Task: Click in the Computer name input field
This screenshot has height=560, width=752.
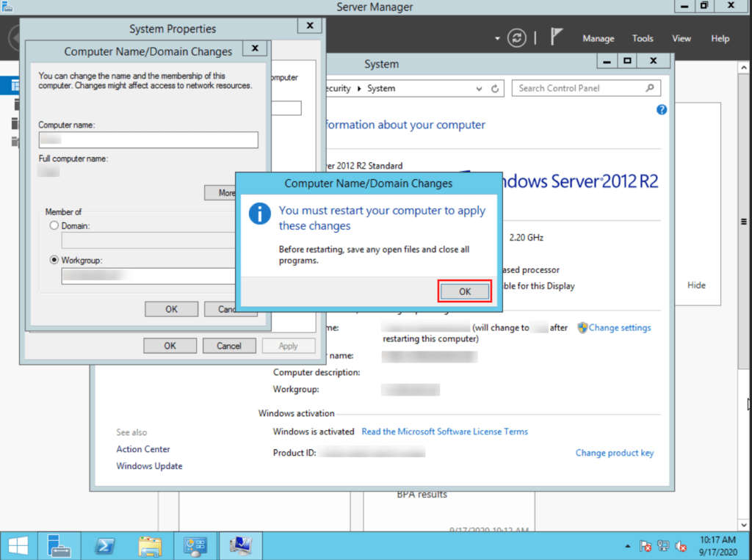Action: click(x=148, y=139)
